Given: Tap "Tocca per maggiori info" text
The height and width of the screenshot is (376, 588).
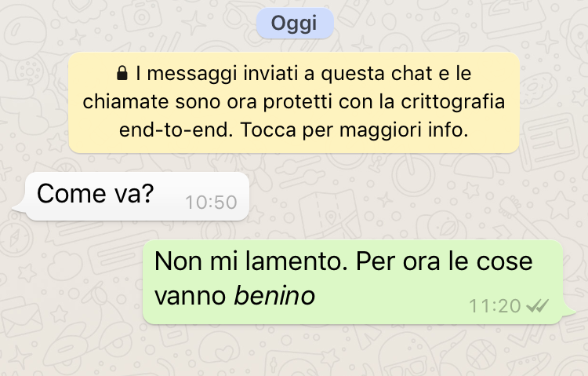Looking at the screenshot, I should [354, 130].
